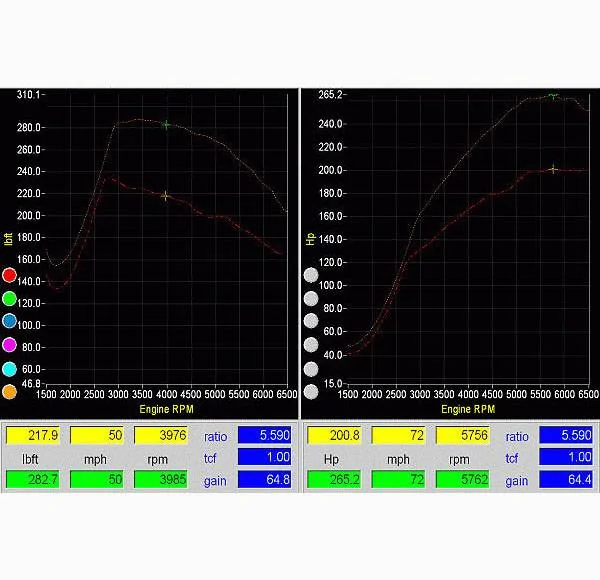The height and width of the screenshot is (580, 600).
Task: Toggle the topmost gray circle in Hp graph
Action: click(x=311, y=275)
